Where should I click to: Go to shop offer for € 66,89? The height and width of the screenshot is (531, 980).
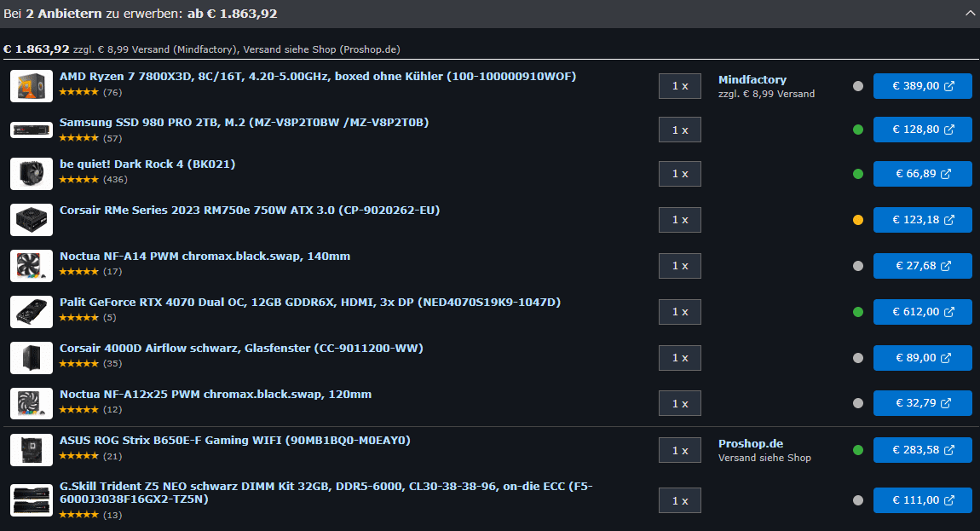click(923, 174)
